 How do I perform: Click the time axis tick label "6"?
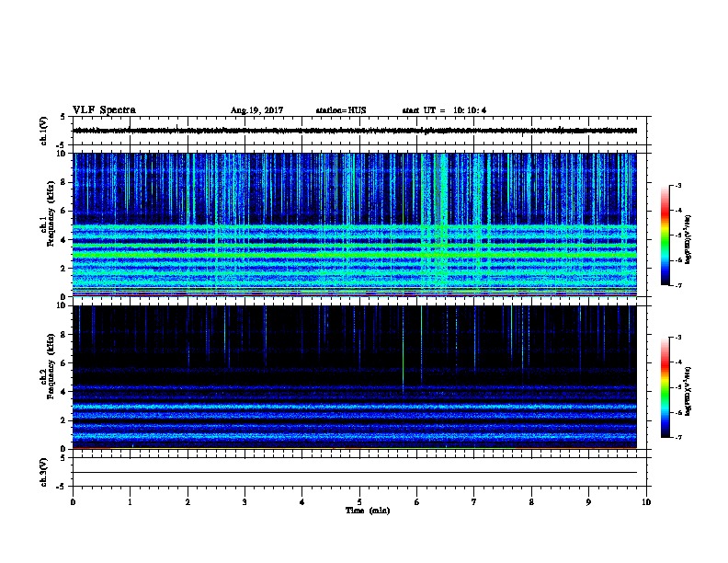pos(417,502)
